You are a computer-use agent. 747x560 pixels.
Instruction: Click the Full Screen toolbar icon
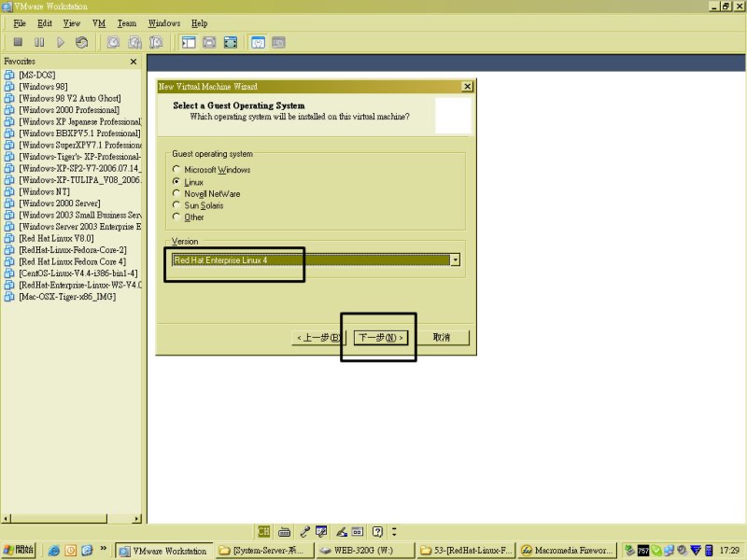[x=231, y=42]
